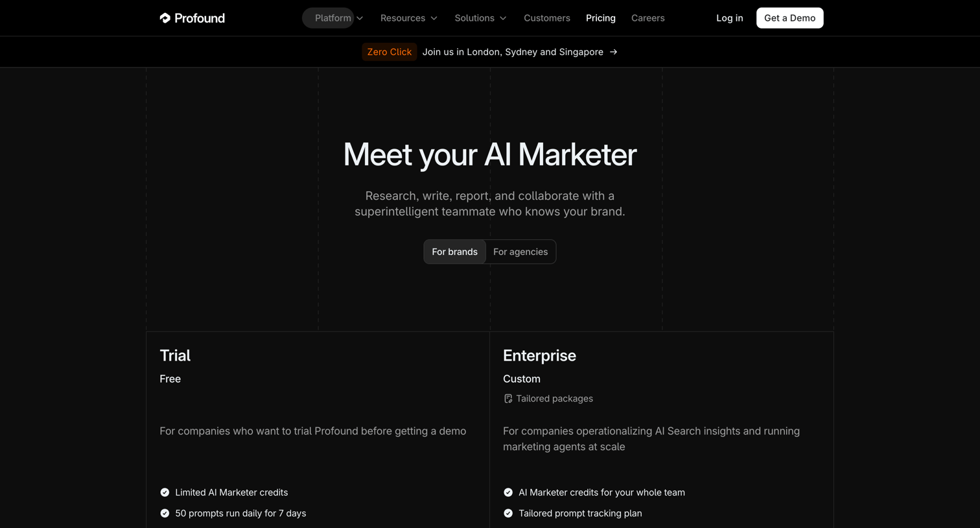This screenshot has height=528, width=980.
Task: Click the Trial plan description paragraph
Action: click(x=313, y=431)
